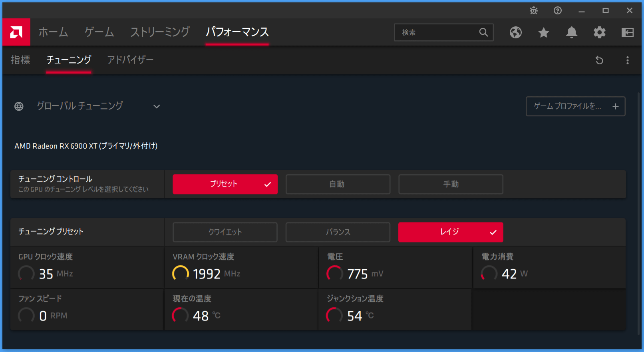The height and width of the screenshot is (352, 644).
Task: Click the 54 °C junction temperature value
Action: 360,316
